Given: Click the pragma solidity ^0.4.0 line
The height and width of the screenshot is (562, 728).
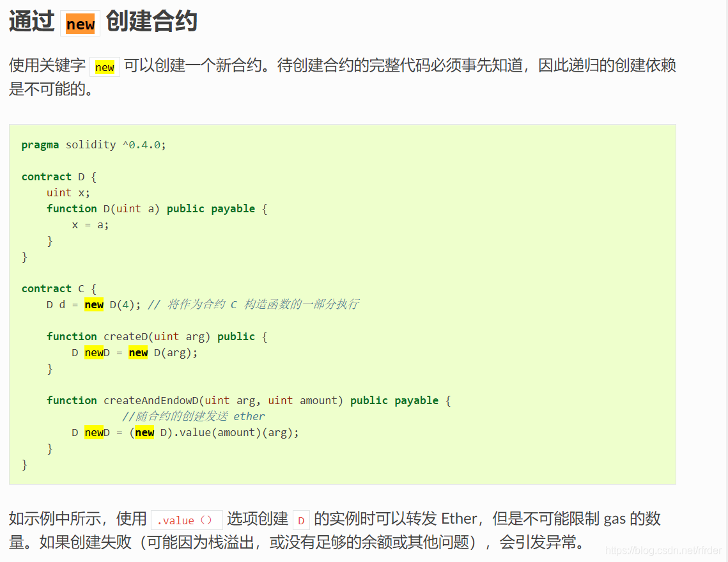Looking at the screenshot, I should (91, 144).
